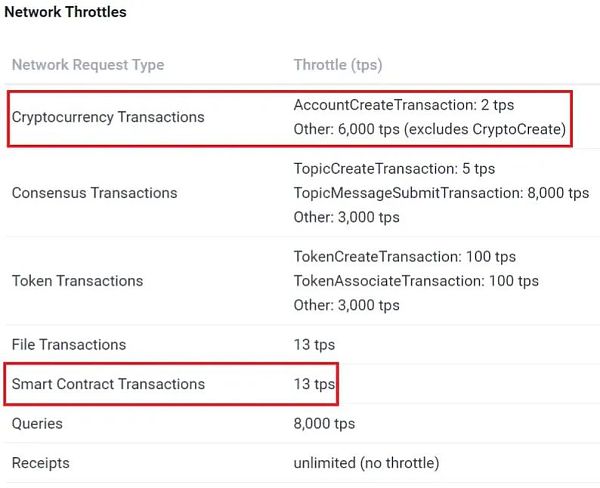Click TokenAssociateTransaction: 100 tps text

416,281
